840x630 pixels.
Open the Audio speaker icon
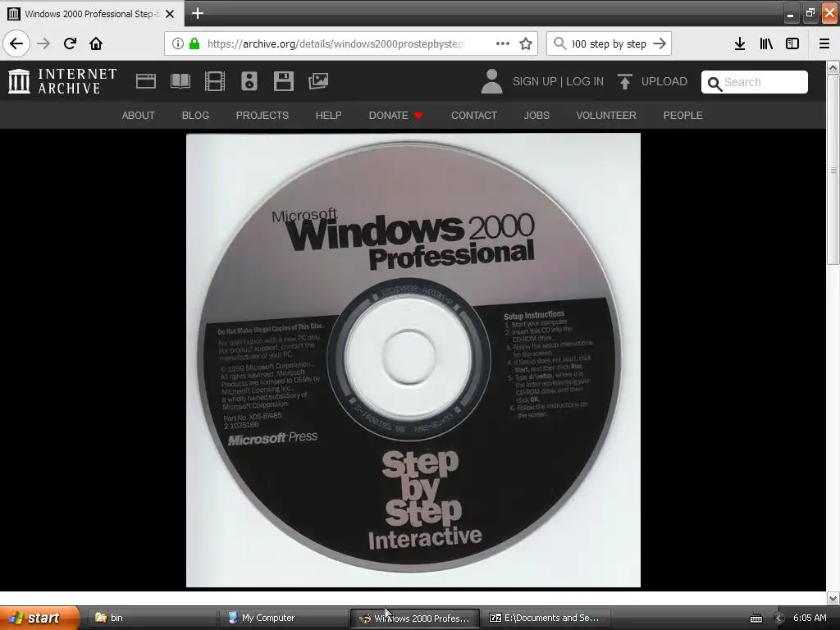249,81
